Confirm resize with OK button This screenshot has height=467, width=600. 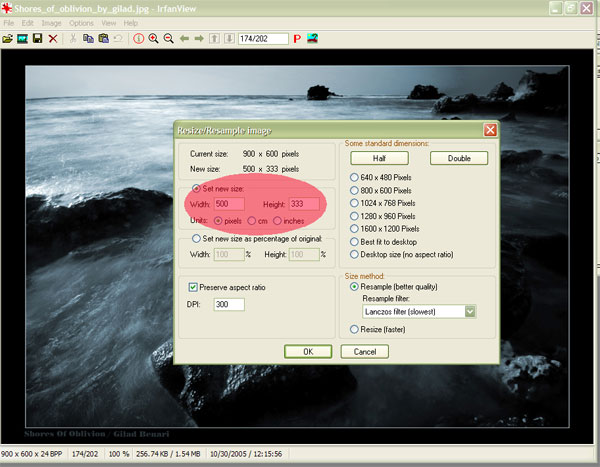pos(308,351)
